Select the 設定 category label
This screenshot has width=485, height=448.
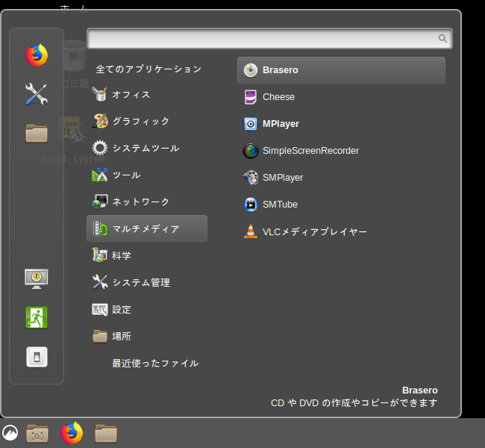(x=122, y=309)
